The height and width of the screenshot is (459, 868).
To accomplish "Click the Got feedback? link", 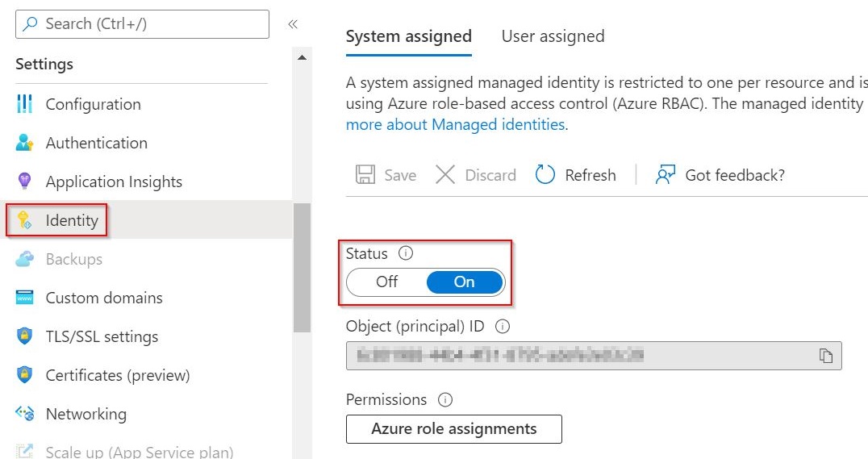I will pos(735,175).
